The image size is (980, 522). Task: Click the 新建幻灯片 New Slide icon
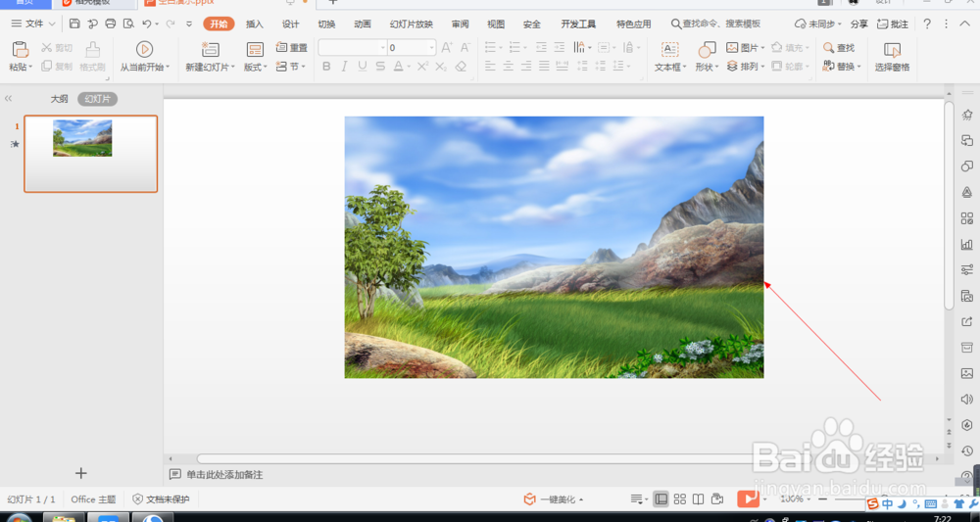(211, 49)
